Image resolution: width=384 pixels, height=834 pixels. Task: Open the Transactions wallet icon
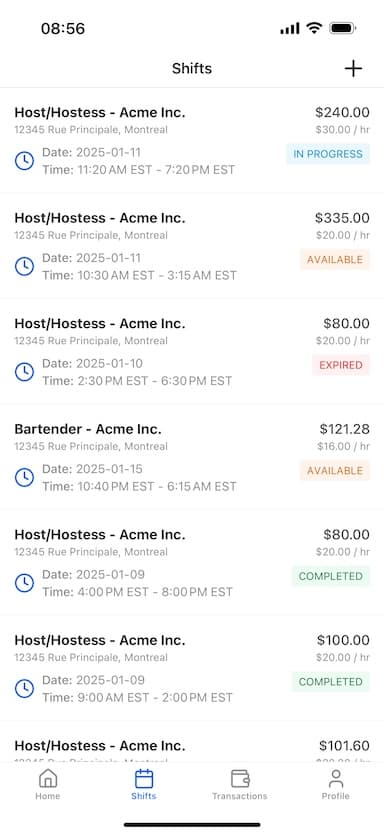point(240,779)
